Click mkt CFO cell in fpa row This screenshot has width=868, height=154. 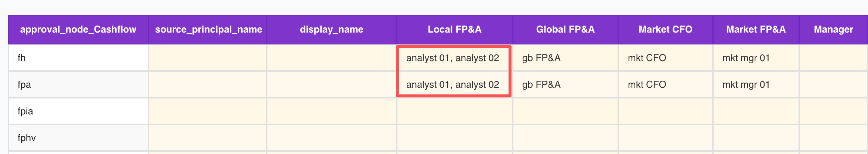pyautogui.click(x=665, y=84)
